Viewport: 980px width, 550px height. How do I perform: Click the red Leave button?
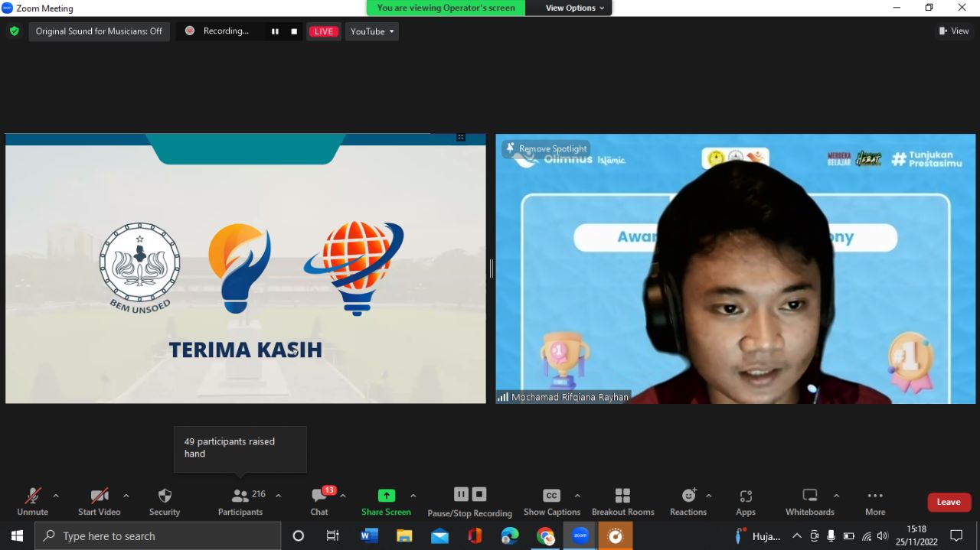coord(949,502)
